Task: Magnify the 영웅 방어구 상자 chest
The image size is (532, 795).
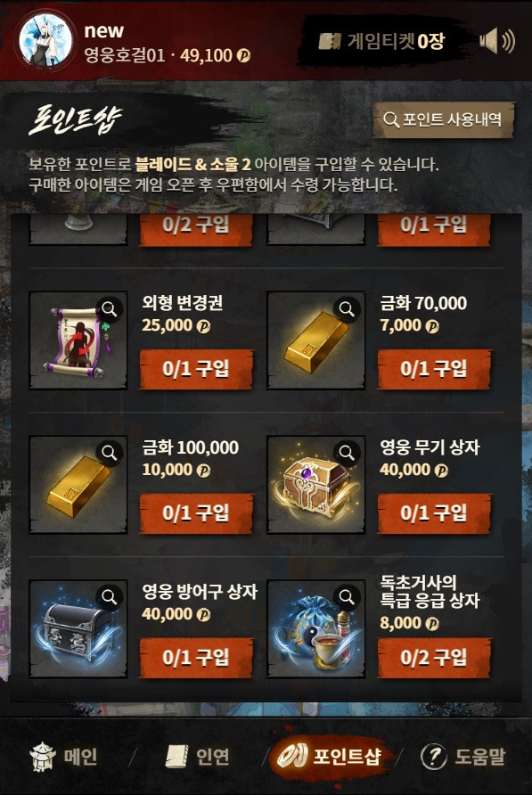Action: coord(109,596)
